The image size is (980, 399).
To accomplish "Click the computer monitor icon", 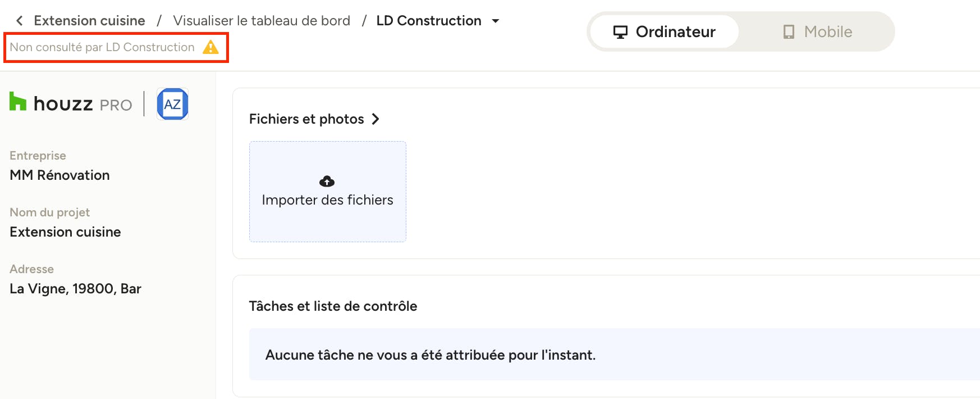I will coord(620,32).
